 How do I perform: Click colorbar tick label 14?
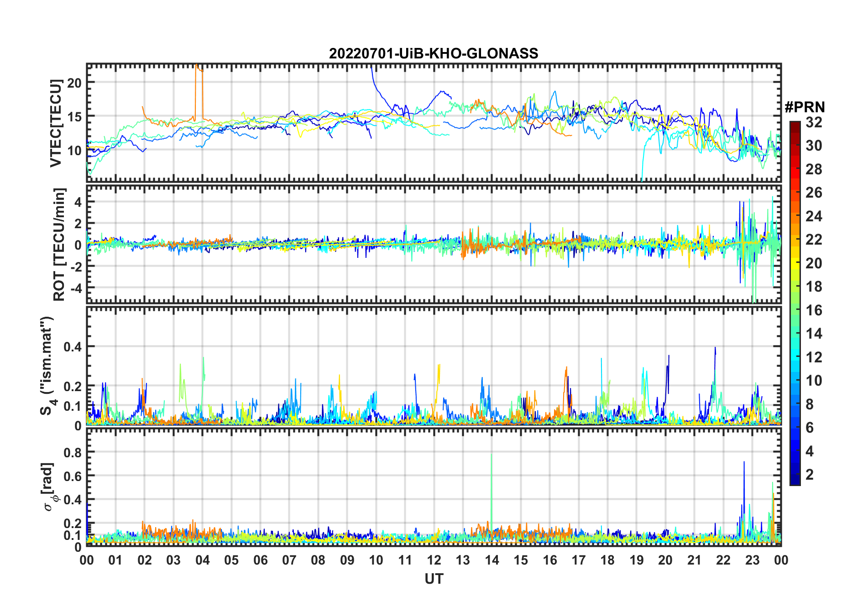pos(814,334)
